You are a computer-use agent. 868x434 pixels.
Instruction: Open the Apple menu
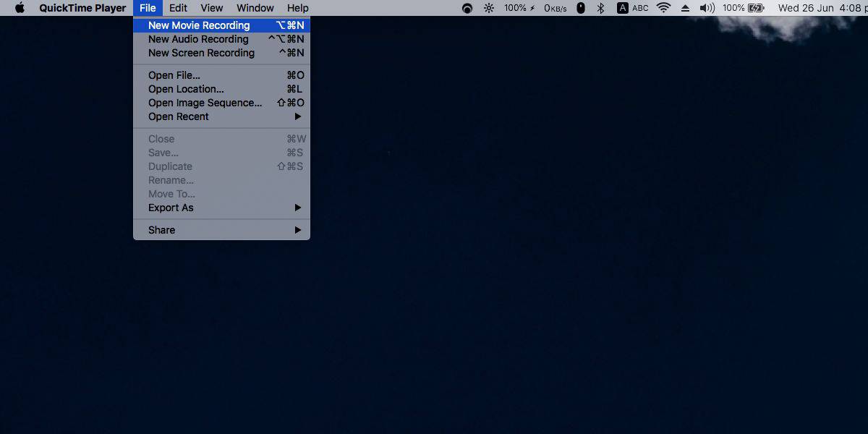(20, 8)
